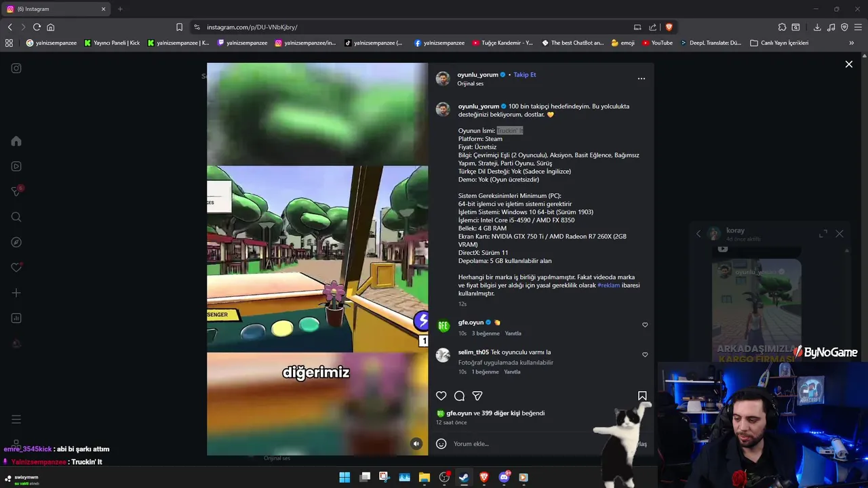
Task: Like selim_th05's comment
Action: 645,354
